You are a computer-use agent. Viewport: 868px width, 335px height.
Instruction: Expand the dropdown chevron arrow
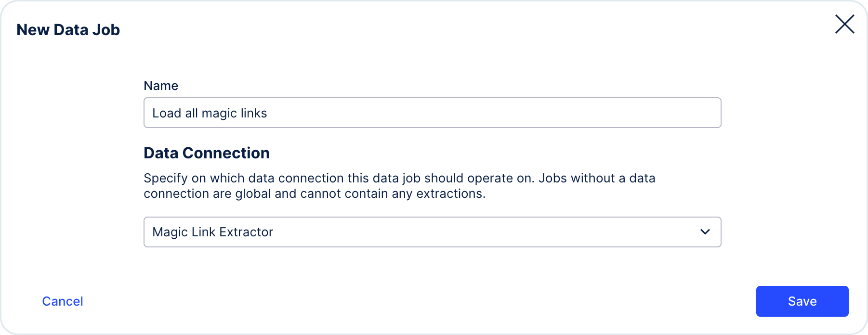pos(705,232)
